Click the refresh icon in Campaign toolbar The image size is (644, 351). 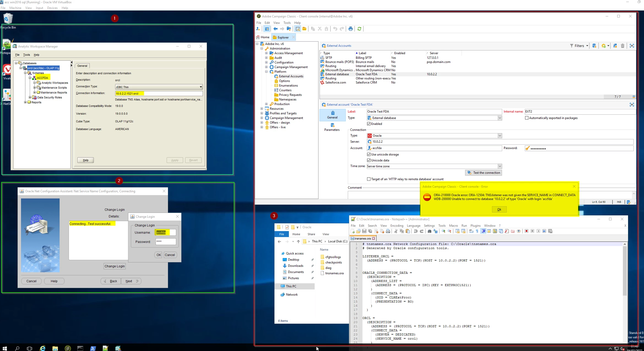click(359, 29)
